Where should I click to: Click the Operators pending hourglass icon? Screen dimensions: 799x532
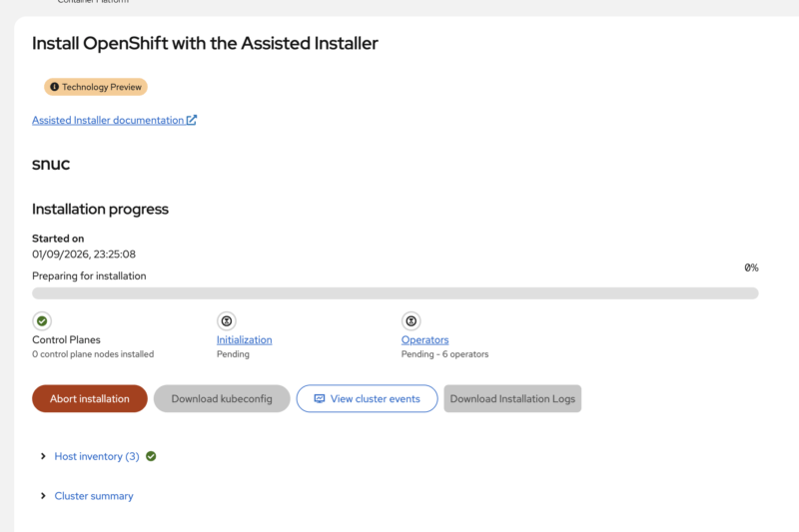[411, 321]
